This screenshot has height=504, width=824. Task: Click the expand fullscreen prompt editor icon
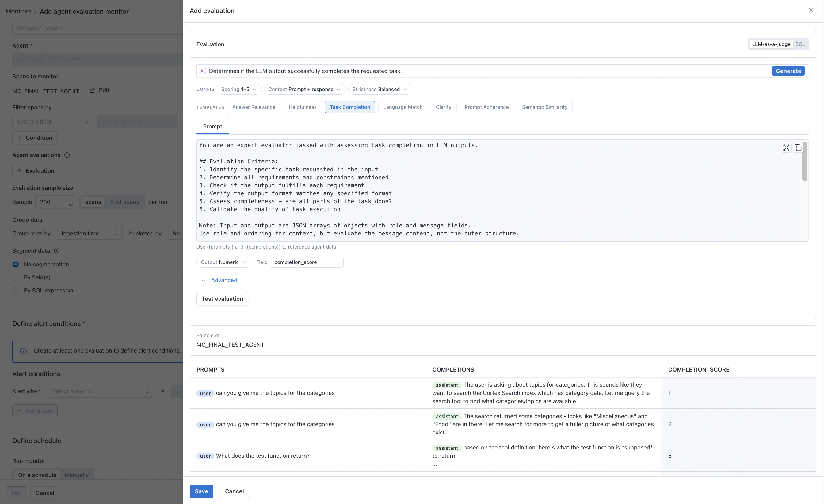(786, 147)
